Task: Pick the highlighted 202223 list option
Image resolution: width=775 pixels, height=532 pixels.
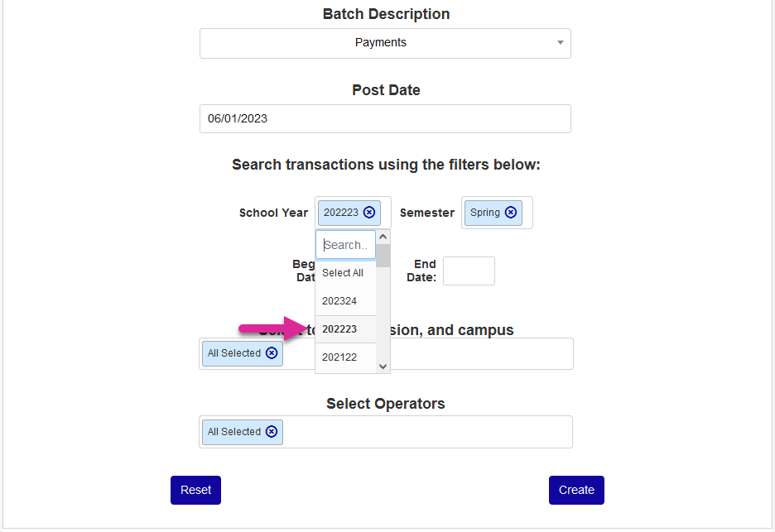Action: 339,329
